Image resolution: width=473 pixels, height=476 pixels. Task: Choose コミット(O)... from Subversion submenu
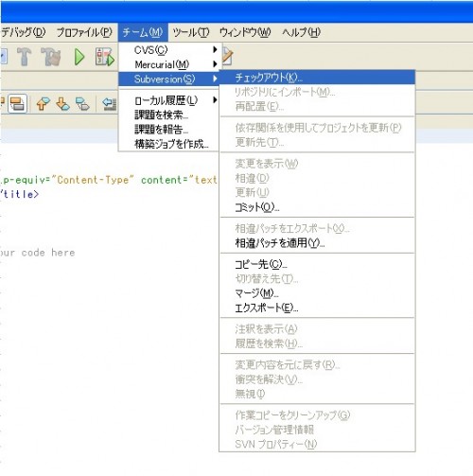(317, 207)
